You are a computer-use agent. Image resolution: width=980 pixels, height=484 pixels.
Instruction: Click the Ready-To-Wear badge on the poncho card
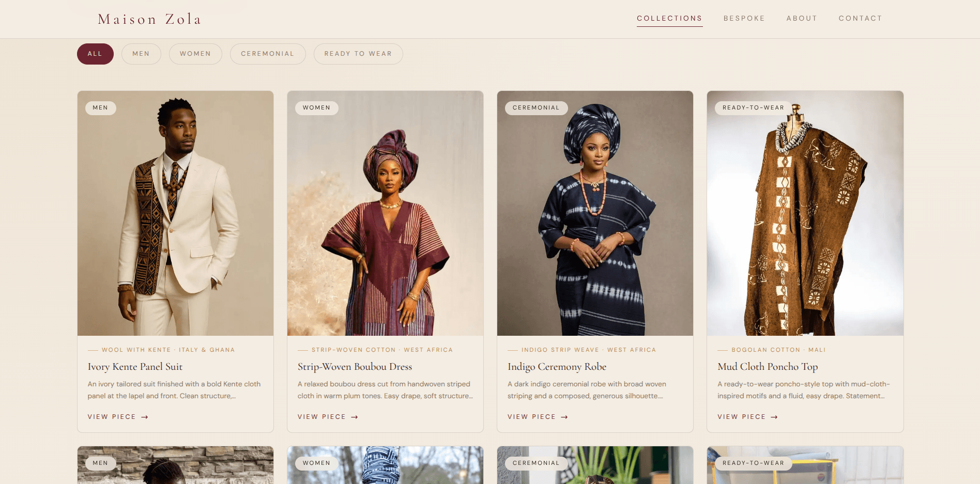tap(753, 108)
